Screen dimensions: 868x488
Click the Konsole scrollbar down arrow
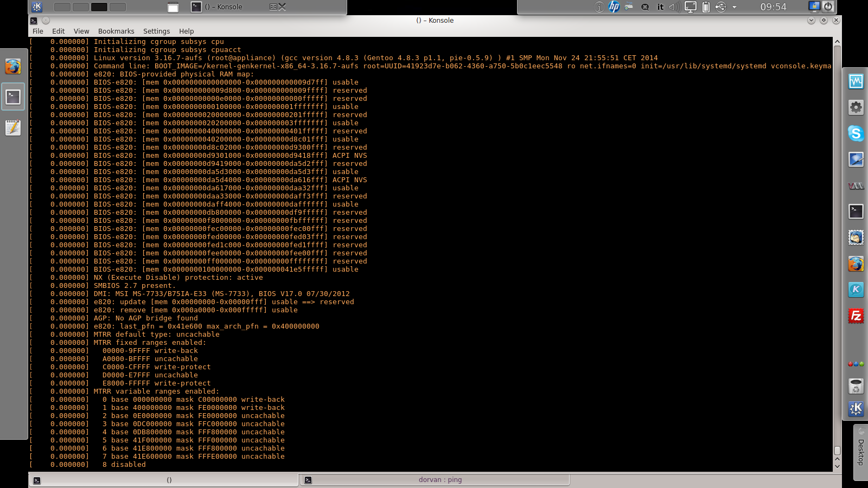click(x=836, y=466)
